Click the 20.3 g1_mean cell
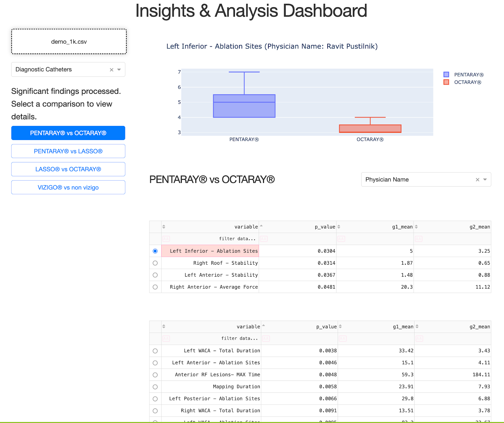Image resolution: width=504 pixels, height=423 pixels. [x=375, y=287]
